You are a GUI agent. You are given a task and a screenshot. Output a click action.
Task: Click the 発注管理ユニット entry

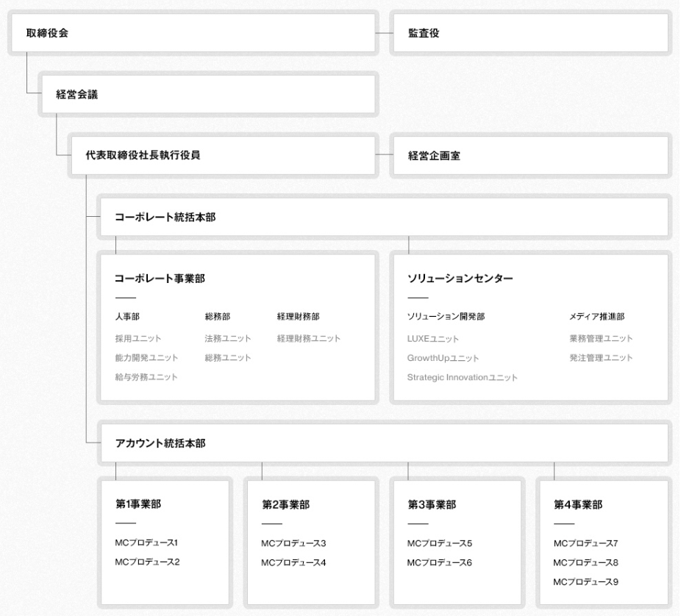pos(601,358)
